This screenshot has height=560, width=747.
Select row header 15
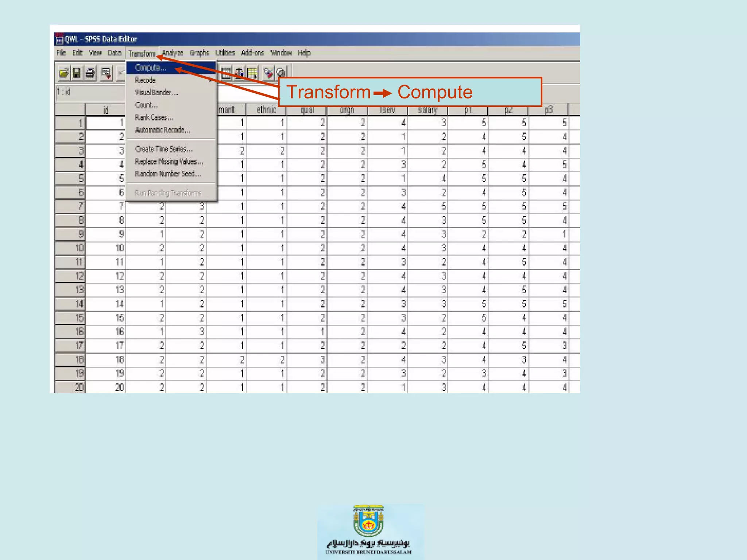70,318
